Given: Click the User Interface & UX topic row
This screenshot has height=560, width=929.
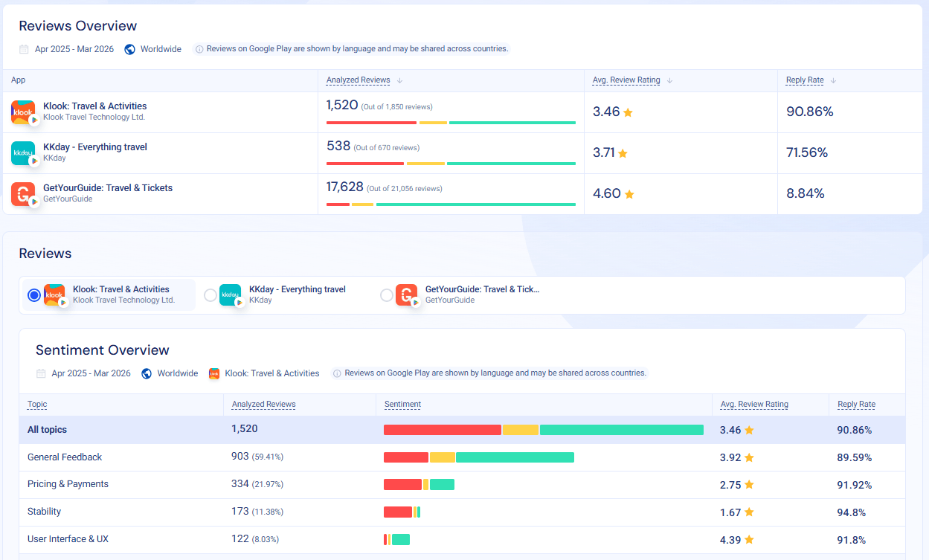Looking at the screenshot, I should (x=462, y=540).
